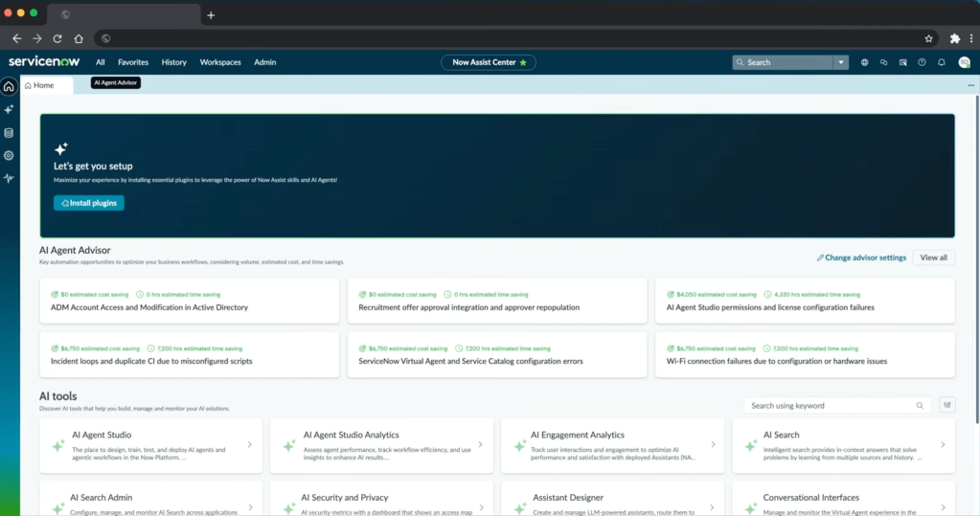Open the settings gear sidebar icon
The image size is (980, 516).
coord(9,155)
